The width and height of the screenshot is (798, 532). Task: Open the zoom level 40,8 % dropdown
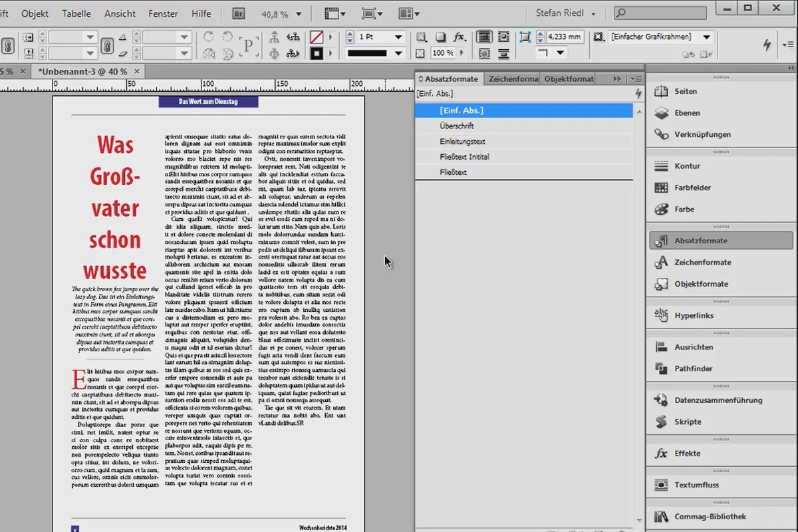pos(299,14)
